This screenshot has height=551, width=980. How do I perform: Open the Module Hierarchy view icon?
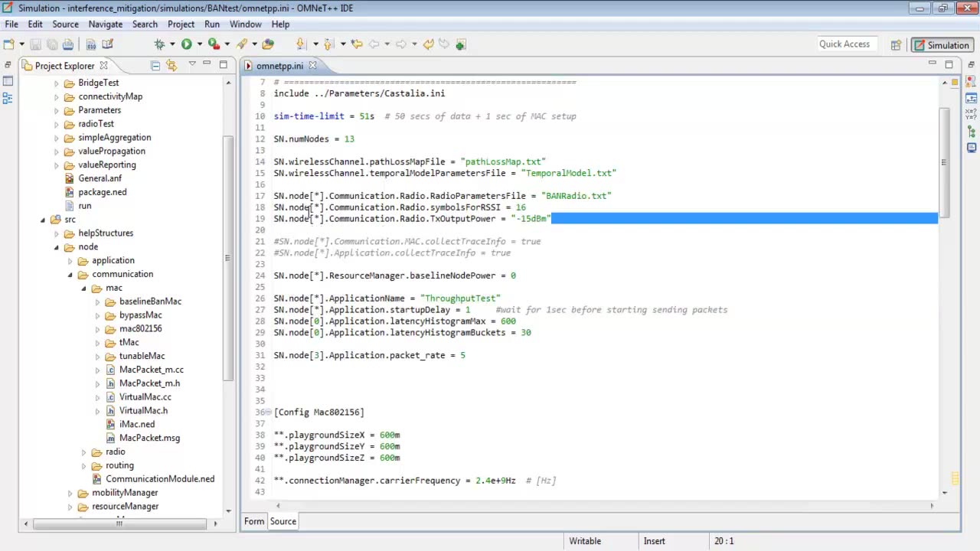point(971,97)
